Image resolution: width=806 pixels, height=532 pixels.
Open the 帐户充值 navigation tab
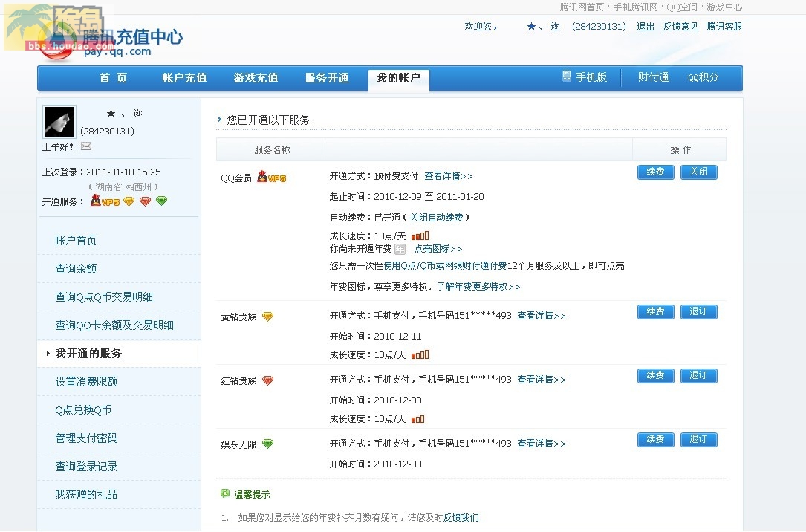click(x=184, y=77)
